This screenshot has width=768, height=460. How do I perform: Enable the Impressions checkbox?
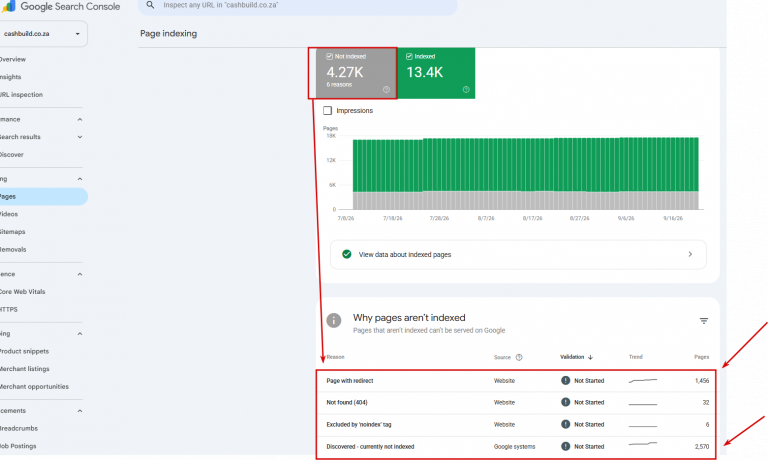[x=327, y=111]
